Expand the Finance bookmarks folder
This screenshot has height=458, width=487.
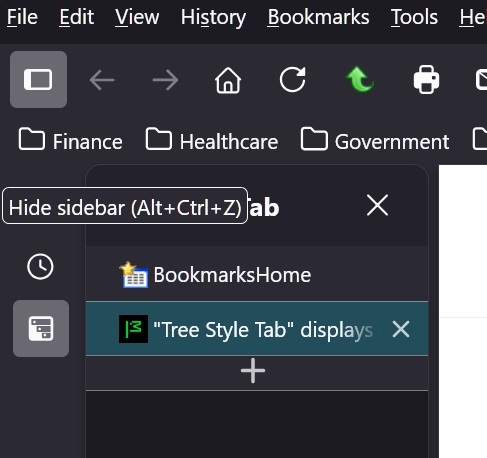click(x=71, y=141)
